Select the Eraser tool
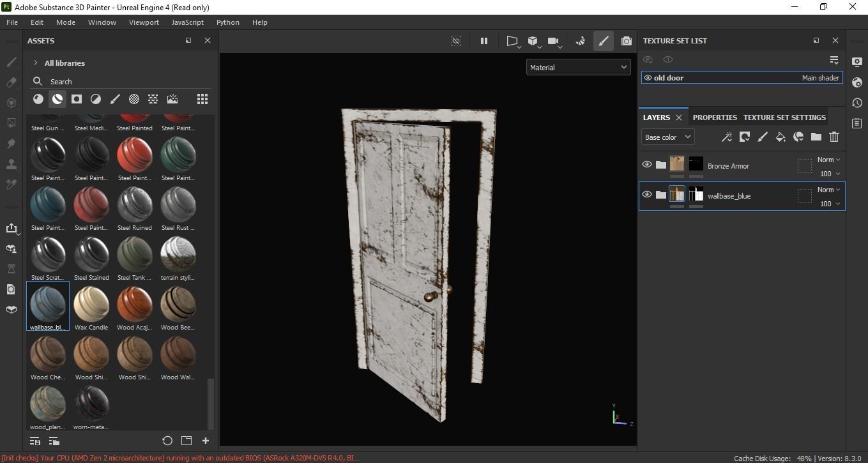Image resolution: width=868 pixels, height=463 pixels. 11,82
